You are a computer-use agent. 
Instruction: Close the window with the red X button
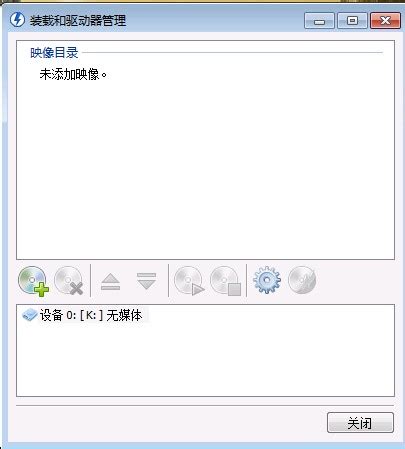[385, 21]
